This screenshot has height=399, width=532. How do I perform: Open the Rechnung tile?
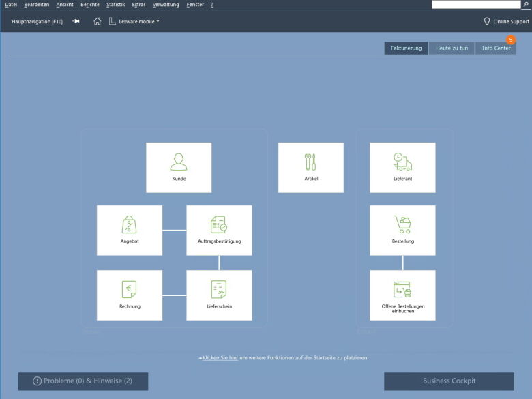(130, 295)
